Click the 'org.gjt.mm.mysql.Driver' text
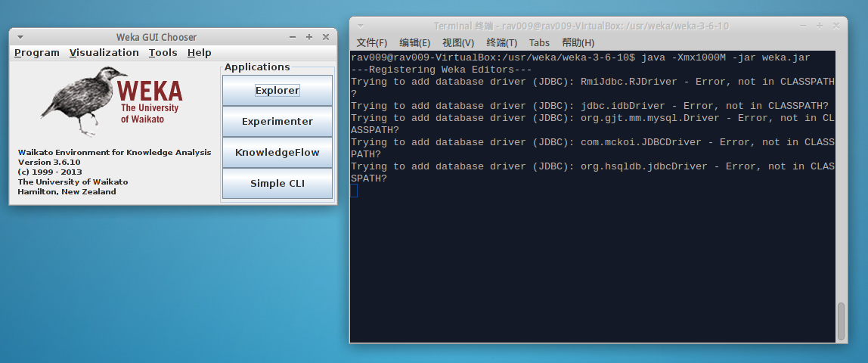The height and width of the screenshot is (363, 868). tap(650, 119)
